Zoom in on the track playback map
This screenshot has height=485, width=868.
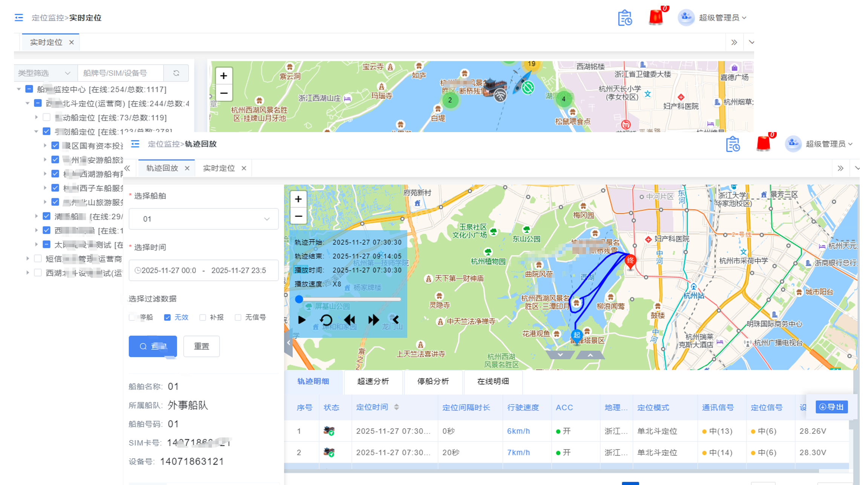(x=298, y=199)
